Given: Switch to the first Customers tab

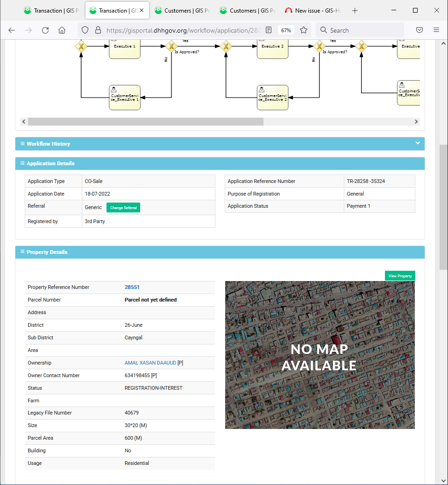Looking at the screenshot, I should tap(182, 11).
